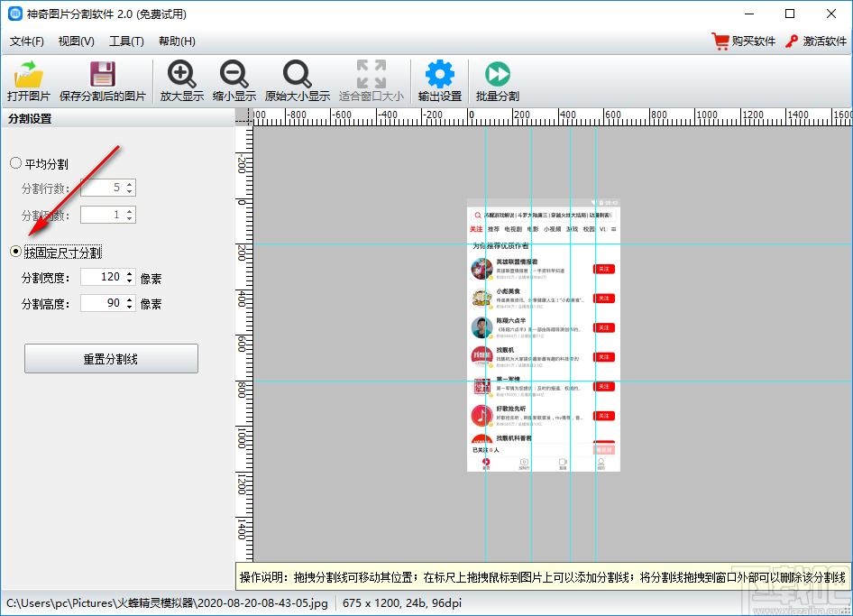The width and height of the screenshot is (853, 616).
Task: Select 按固定尺寸分割 radio button
Action: tap(15, 252)
